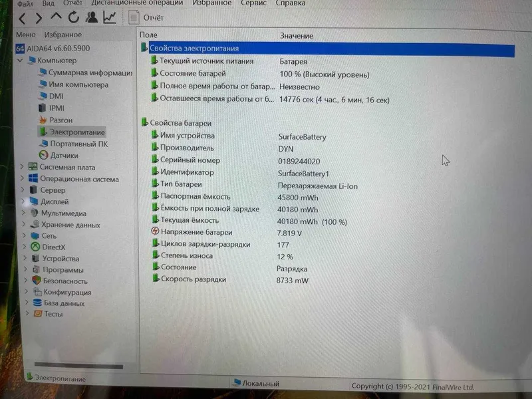Image resolution: width=532 pixels, height=399 pixels.
Task: Expand the Сервер node
Action: coord(23,190)
